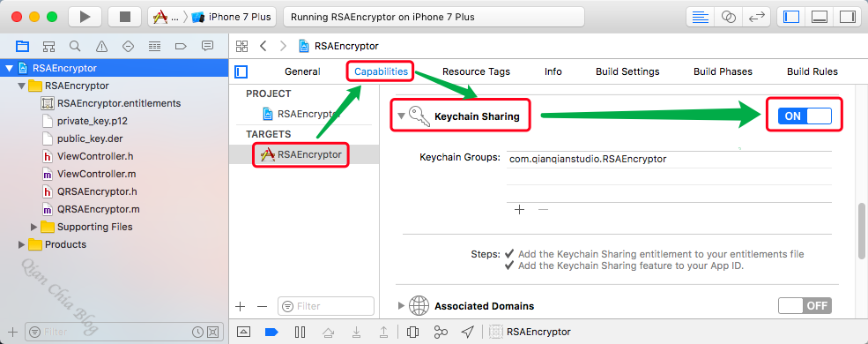Screen dimensions: 868x344
Task: Go forward in editor history
Action: tap(283, 46)
